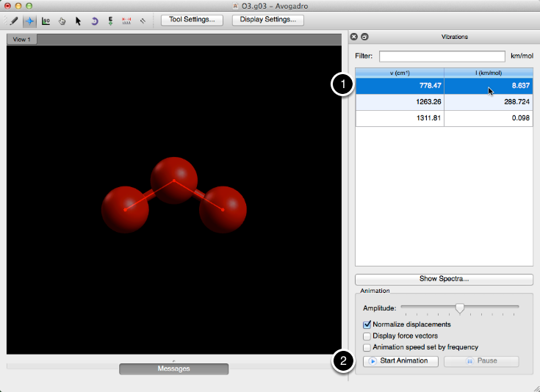Screen dimensions: 540x392
Task: Choose the Measure ruler tool
Action: [x=126, y=21]
